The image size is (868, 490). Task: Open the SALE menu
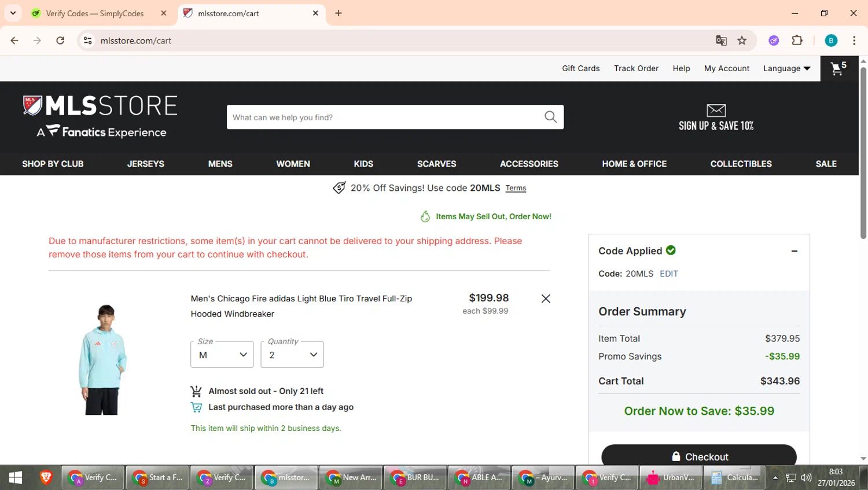pyautogui.click(x=826, y=164)
